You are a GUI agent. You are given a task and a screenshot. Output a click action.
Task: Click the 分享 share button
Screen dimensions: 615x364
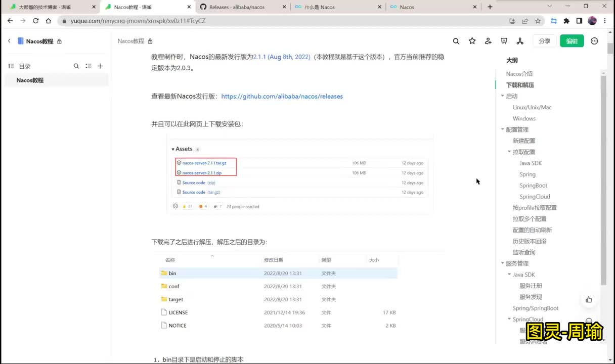click(545, 41)
